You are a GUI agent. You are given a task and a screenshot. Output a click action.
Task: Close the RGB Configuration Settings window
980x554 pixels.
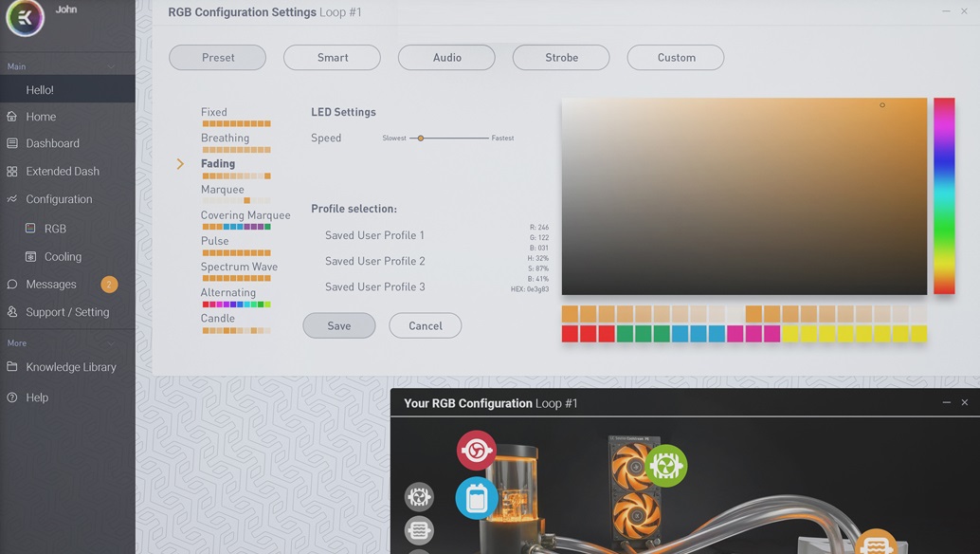(x=965, y=11)
